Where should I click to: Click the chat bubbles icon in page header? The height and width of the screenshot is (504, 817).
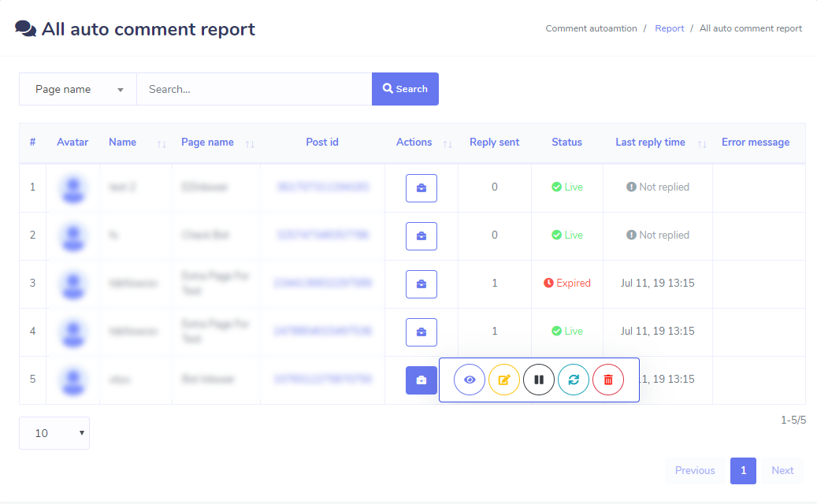point(26,28)
